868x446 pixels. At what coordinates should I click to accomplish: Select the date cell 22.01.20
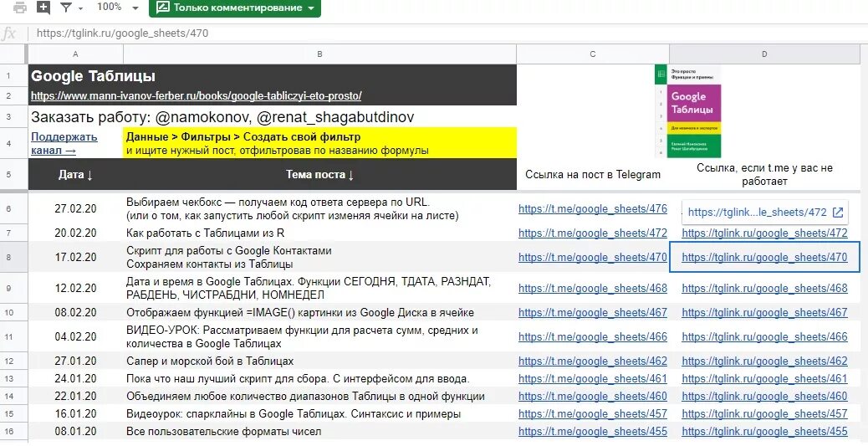[x=75, y=397]
